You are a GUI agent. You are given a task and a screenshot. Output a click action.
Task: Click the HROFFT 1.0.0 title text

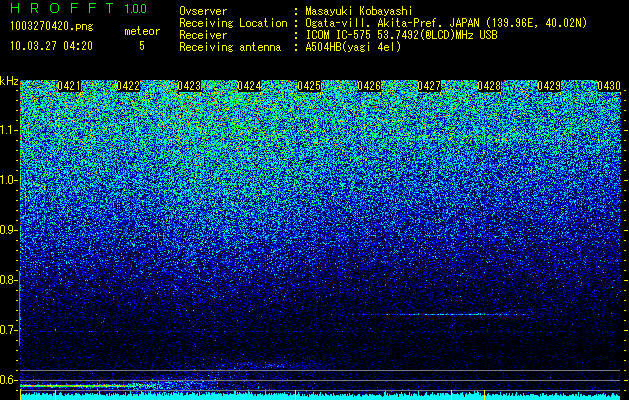pyautogui.click(x=78, y=8)
